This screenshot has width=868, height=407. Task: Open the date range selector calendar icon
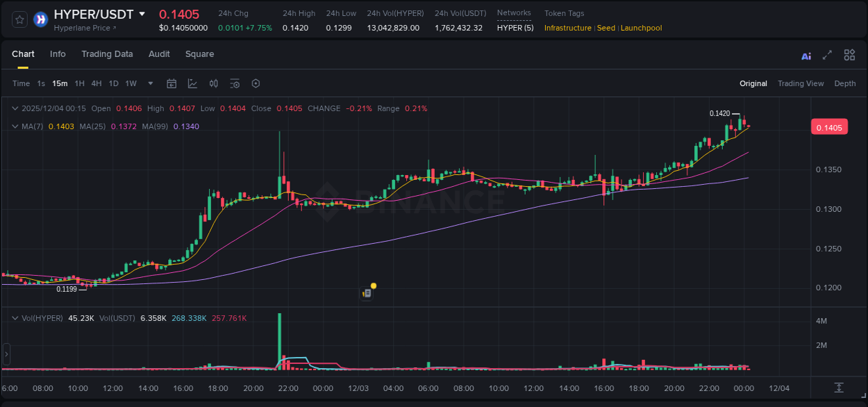pos(172,83)
